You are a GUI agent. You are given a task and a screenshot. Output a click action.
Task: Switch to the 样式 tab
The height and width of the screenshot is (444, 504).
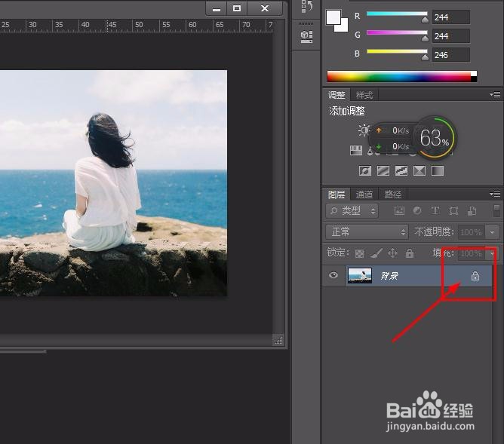coord(364,95)
